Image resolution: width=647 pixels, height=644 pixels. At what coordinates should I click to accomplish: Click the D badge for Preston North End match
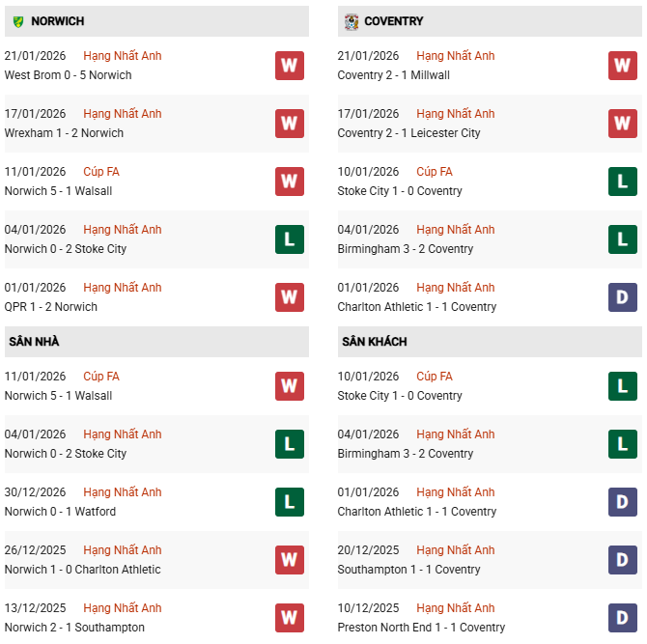click(x=622, y=618)
